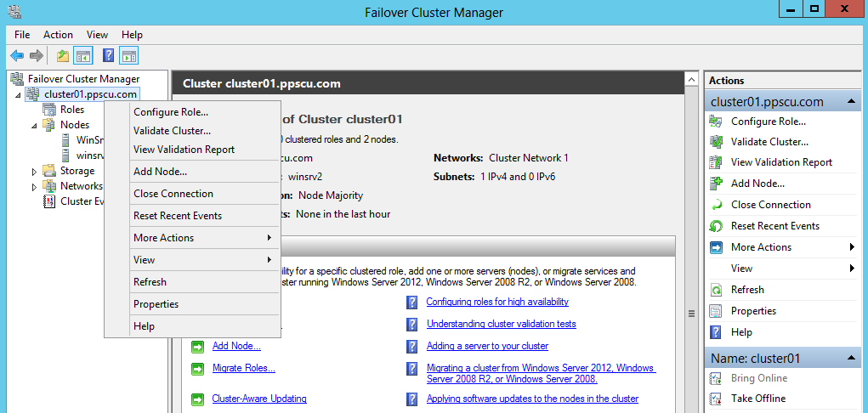Choose Configure Role... from context menu
The width and height of the screenshot is (868, 413).
tap(192, 112)
